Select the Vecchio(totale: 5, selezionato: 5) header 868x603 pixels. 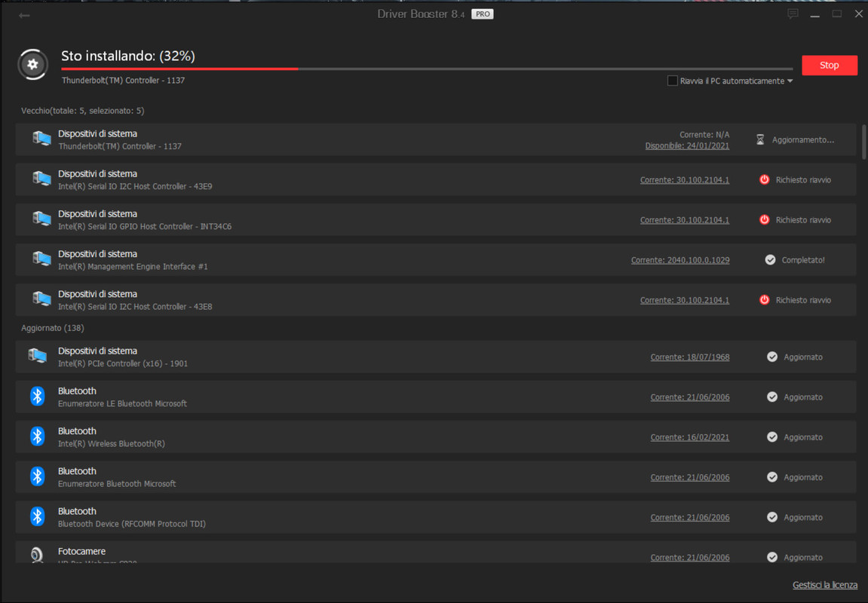82,111
